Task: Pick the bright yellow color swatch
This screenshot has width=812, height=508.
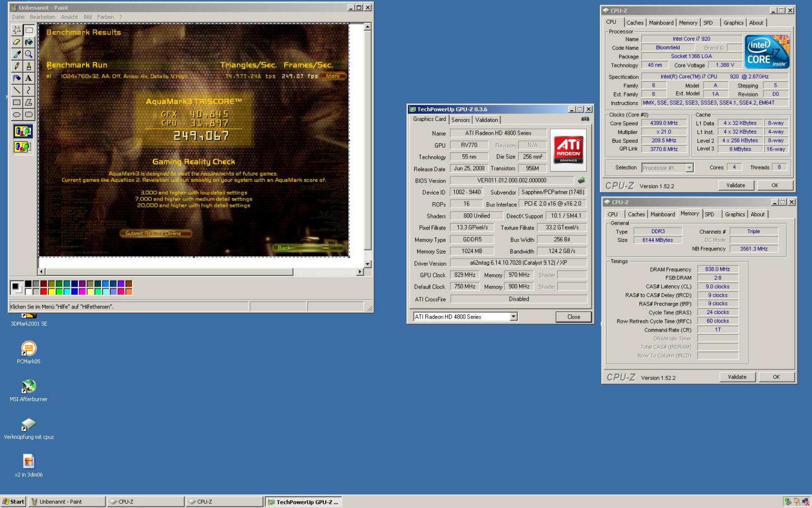Action: point(51,292)
